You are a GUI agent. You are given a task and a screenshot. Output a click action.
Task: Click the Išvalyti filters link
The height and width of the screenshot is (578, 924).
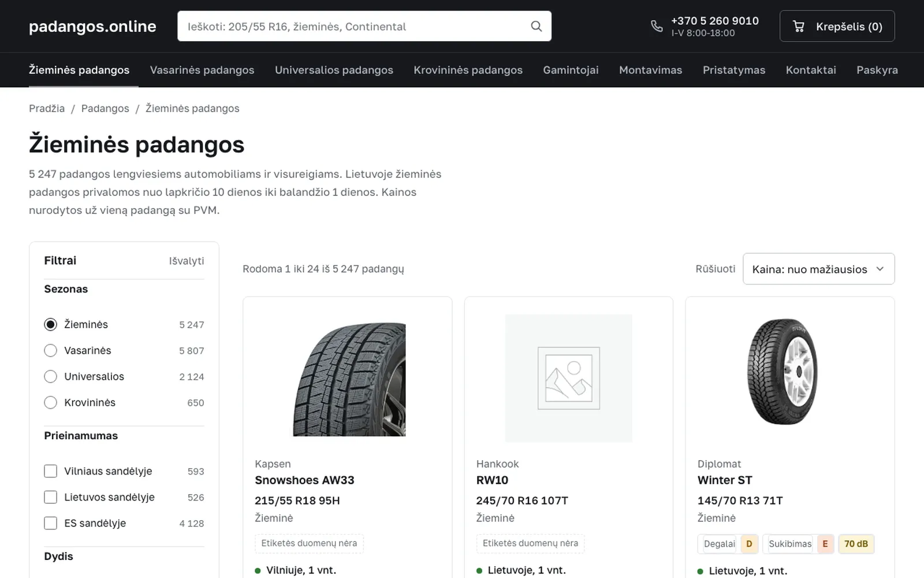pyautogui.click(x=187, y=261)
